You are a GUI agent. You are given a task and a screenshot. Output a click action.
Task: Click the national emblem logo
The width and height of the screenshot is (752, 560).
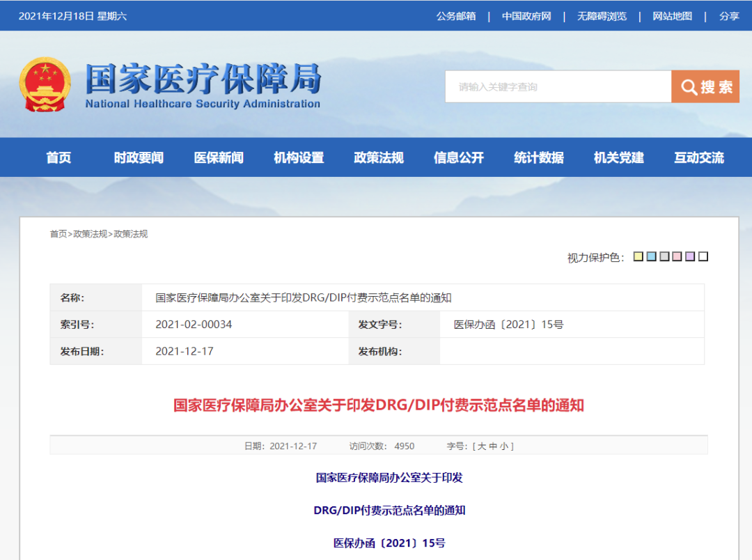point(45,85)
